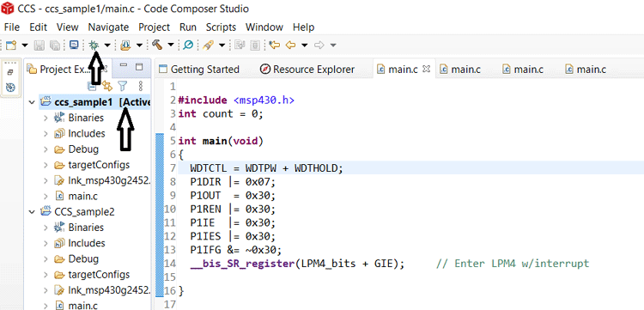644x310 pixels.
Task: Open the dropdown beside the pen icon
Action: (222, 46)
